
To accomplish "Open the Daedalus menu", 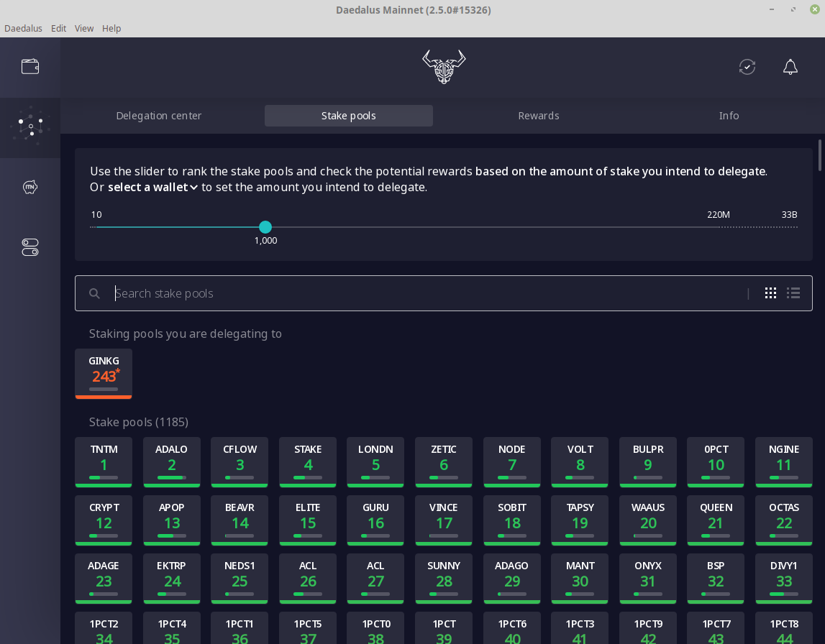I will pos(23,28).
